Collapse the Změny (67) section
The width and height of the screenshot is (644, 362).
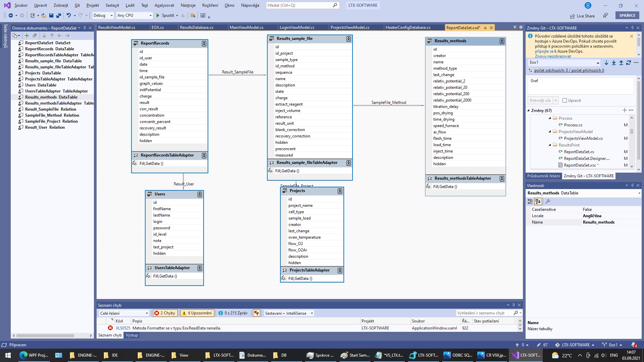pyautogui.click(x=529, y=110)
